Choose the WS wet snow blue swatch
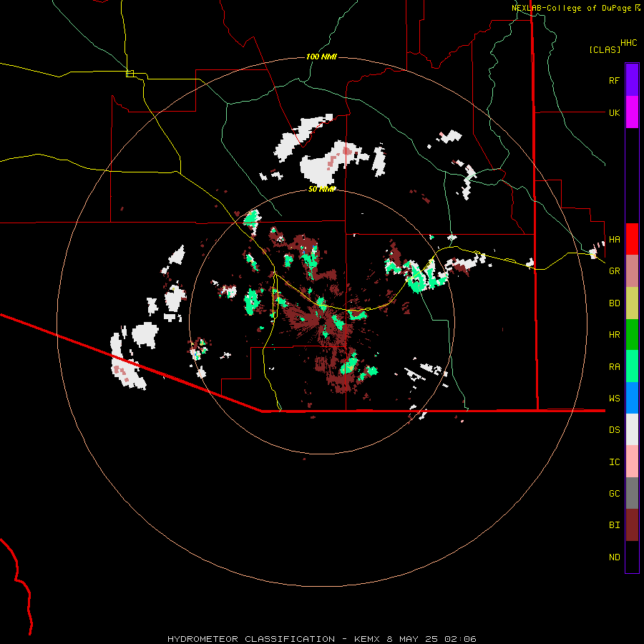The width and height of the screenshot is (644, 644). [x=632, y=398]
